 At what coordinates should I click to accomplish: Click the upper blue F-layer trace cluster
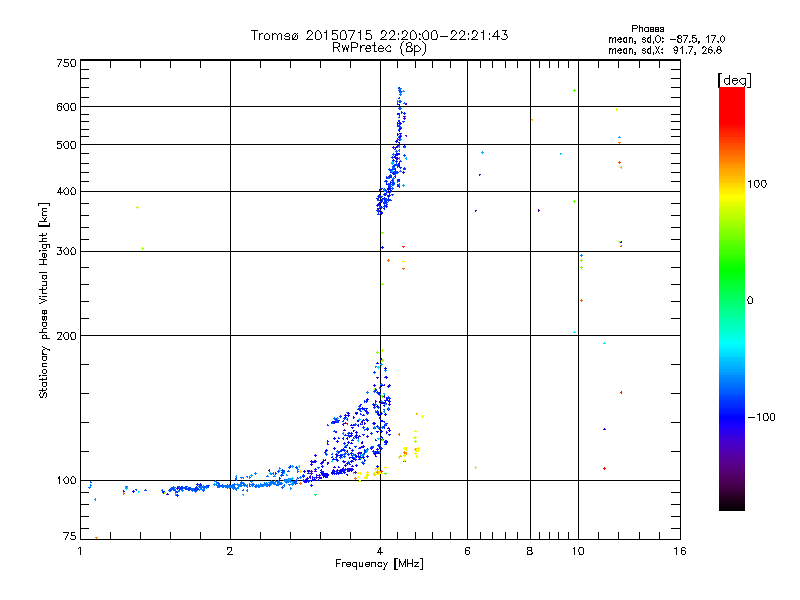coord(392,151)
